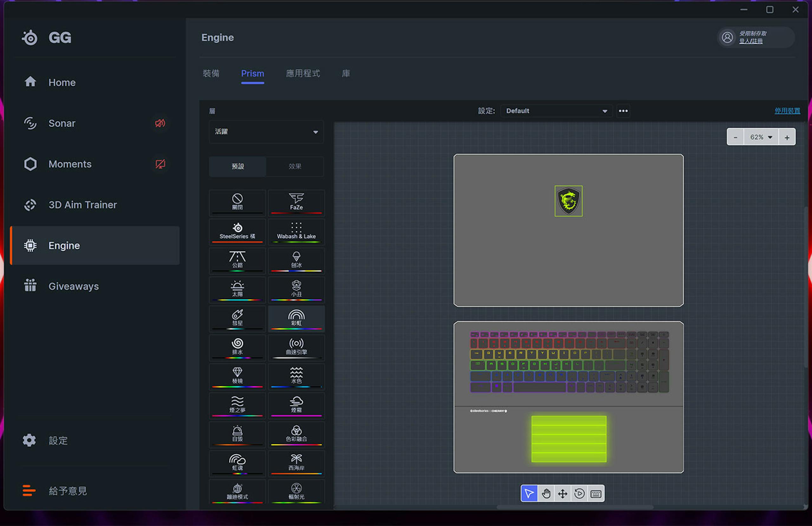Click the login/register link
The image size is (812, 526).
pyautogui.click(x=750, y=41)
